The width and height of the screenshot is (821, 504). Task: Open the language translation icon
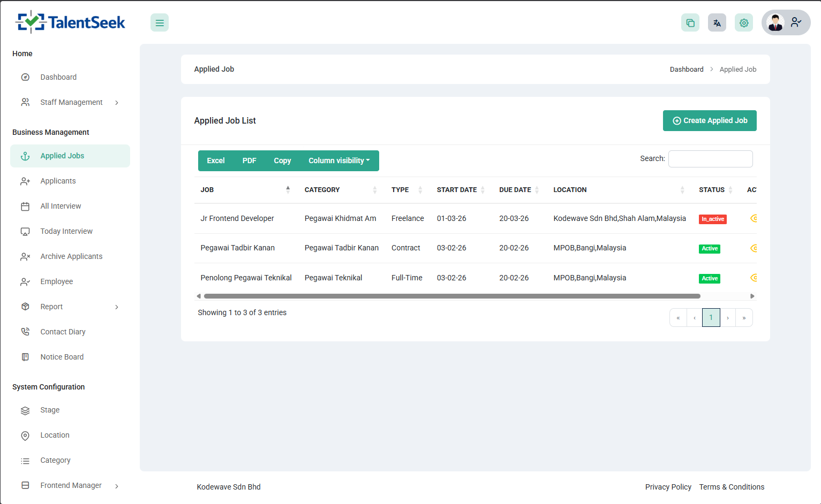tap(717, 22)
